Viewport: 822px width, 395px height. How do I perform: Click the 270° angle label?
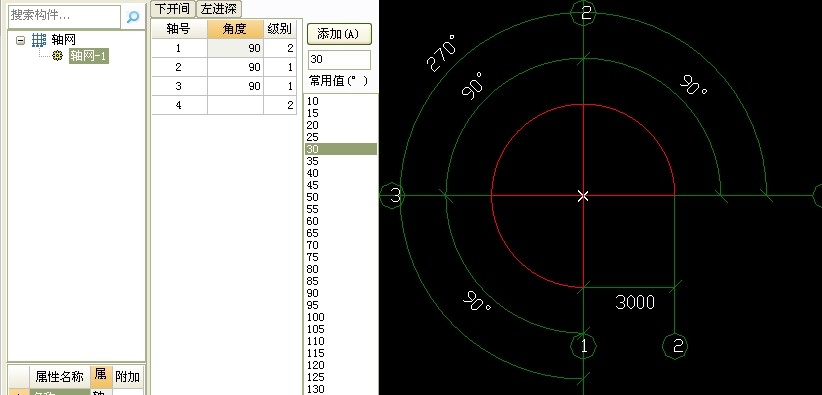441,54
